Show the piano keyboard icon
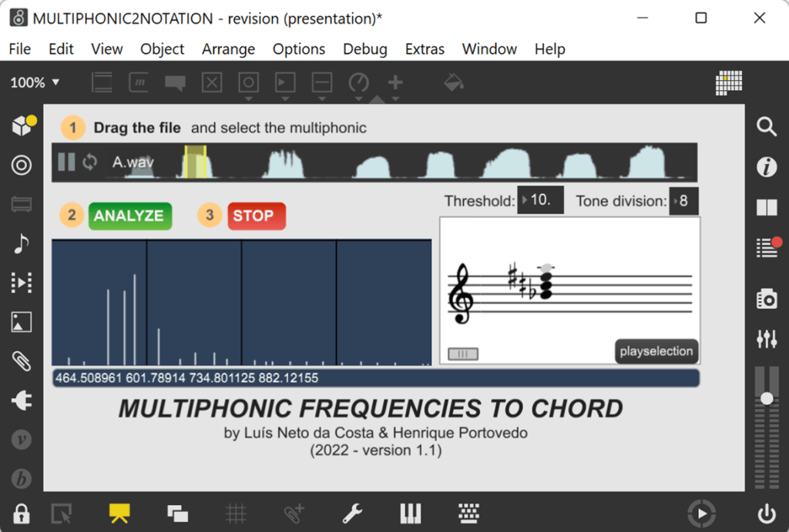Viewport: 789px width, 532px height. click(410, 513)
